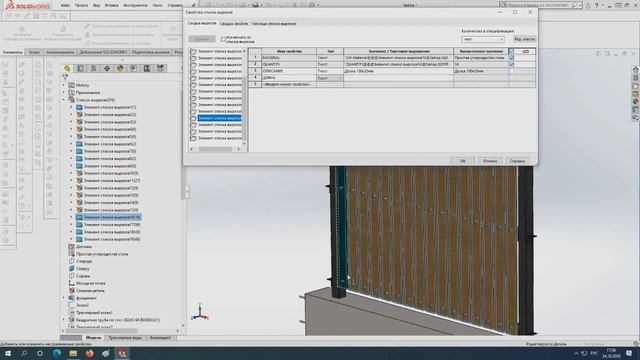Open the Добавления SOLIDWORKS tab
The height and width of the screenshot is (360, 640).
pyautogui.click(x=103, y=52)
